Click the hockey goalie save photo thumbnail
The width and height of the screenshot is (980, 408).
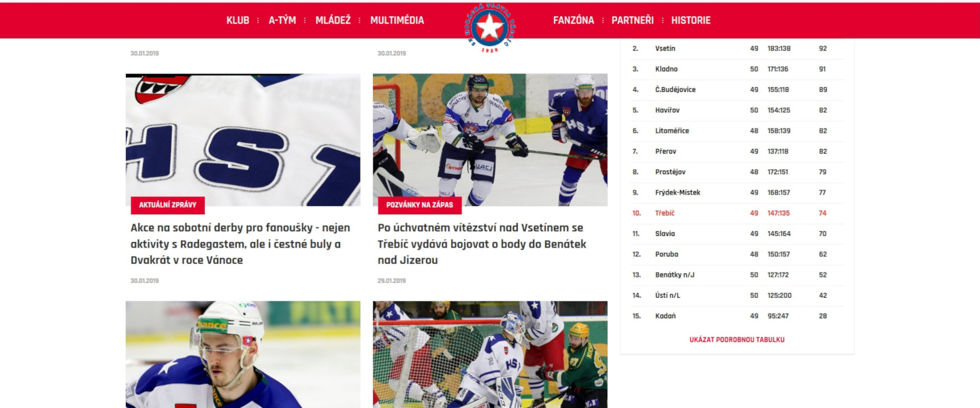[490, 139]
